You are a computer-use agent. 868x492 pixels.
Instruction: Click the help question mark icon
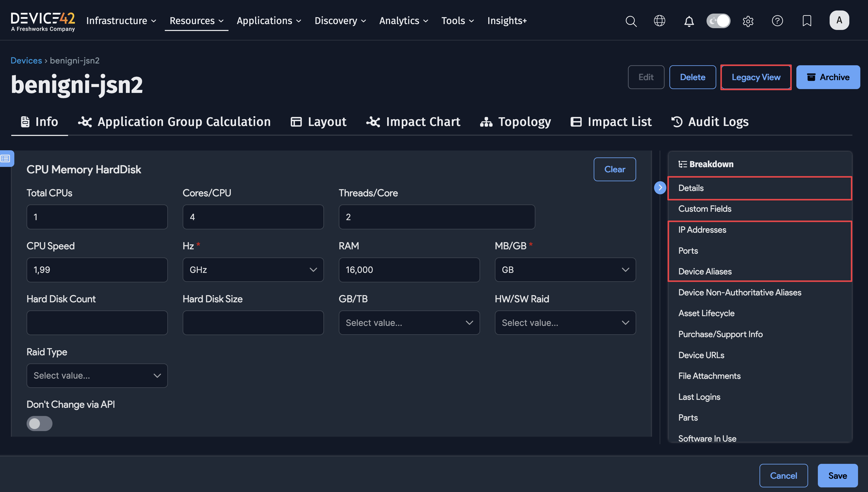pyautogui.click(x=777, y=21)
